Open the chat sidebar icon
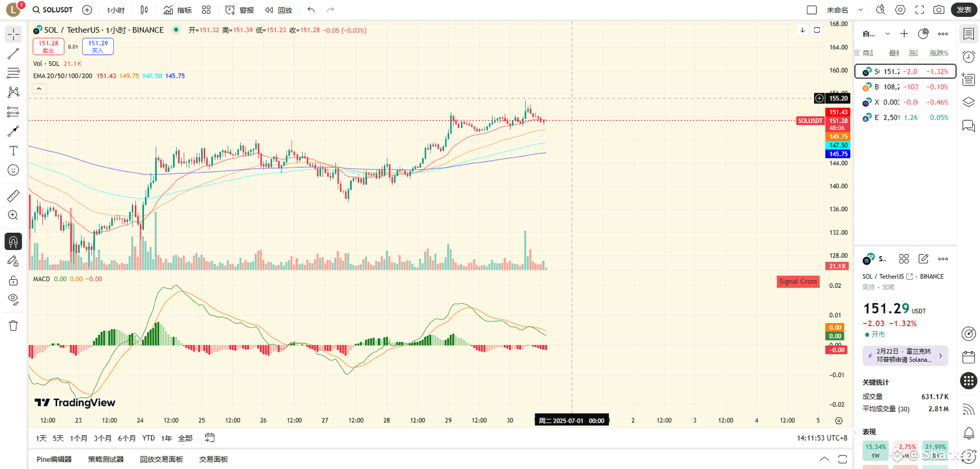Screen dimensions: 980x469 (x=969, y=125)
